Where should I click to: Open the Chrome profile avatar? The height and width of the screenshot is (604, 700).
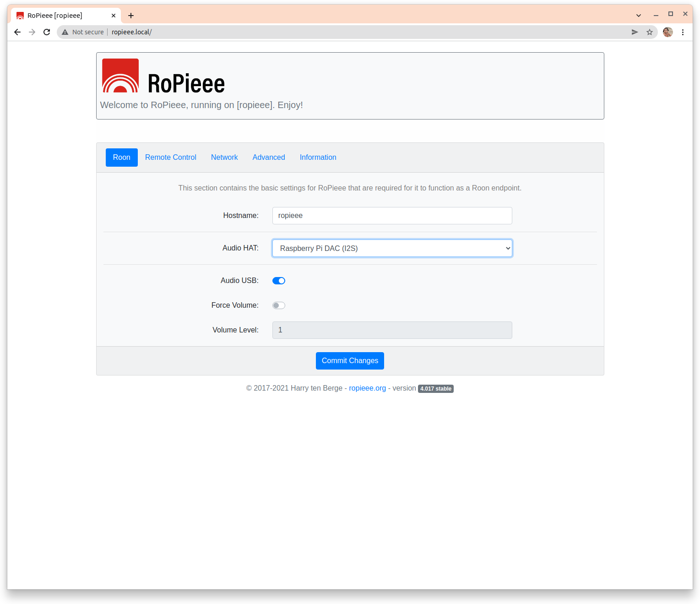668,32
